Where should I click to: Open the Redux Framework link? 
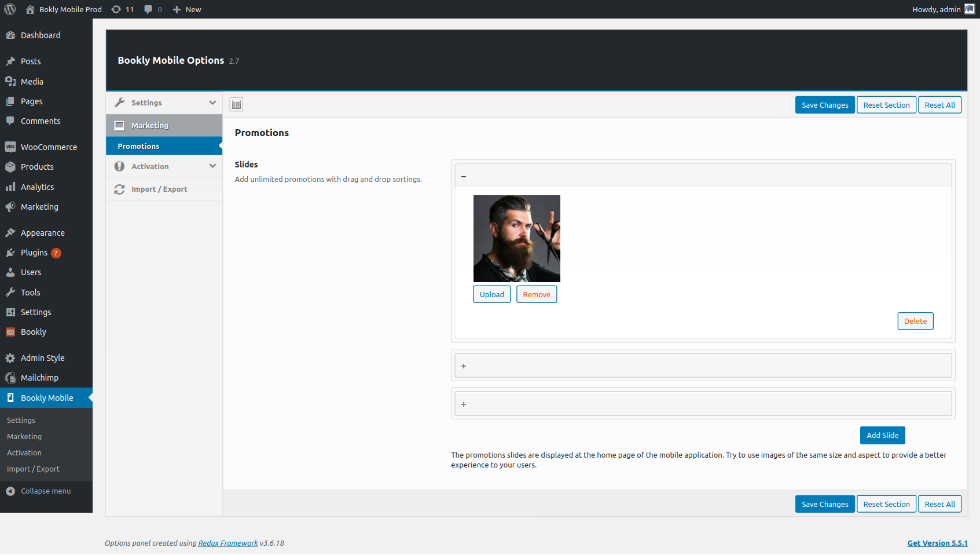coord(228,543)
